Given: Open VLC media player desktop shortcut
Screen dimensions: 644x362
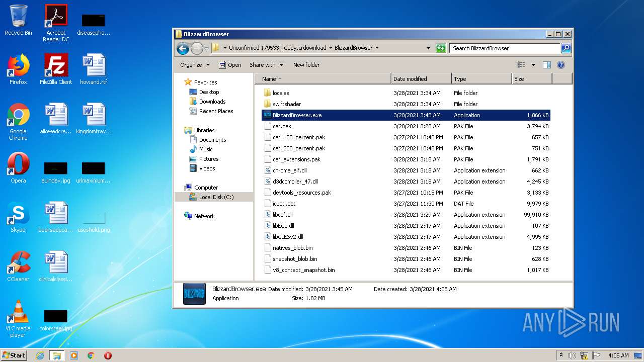Looking at the screenshot, I should click(x=18, y=319).
